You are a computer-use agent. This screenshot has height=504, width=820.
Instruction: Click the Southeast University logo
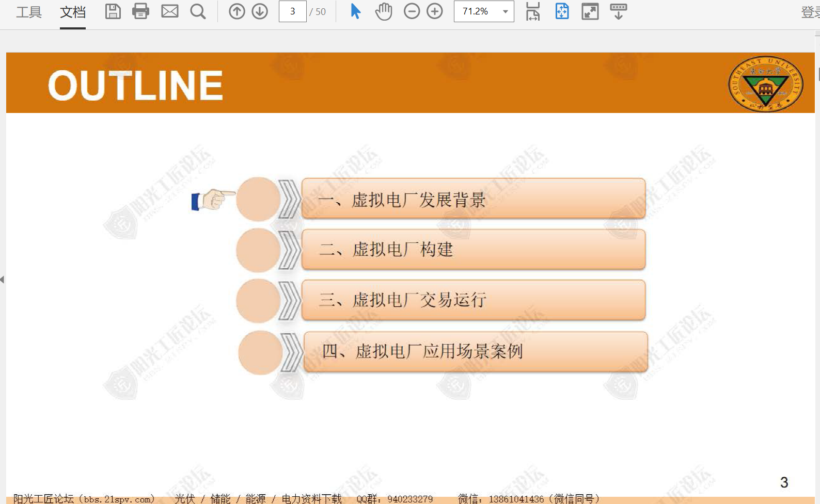pyautogui.click(x=765, y=84)
